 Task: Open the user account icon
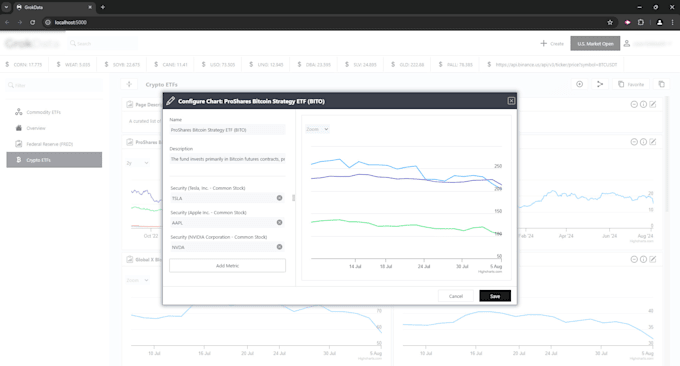point(627,43)
